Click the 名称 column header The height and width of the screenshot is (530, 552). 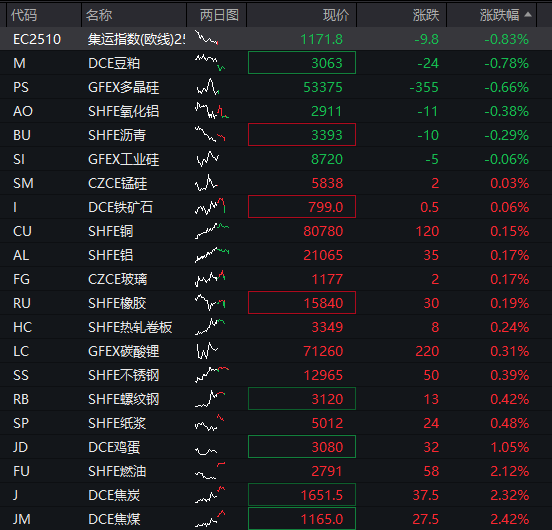99,15
